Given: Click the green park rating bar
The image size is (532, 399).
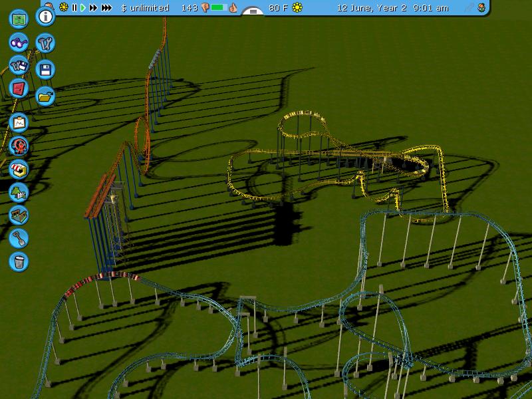Looking at the screenshot, I should [219, 7].
